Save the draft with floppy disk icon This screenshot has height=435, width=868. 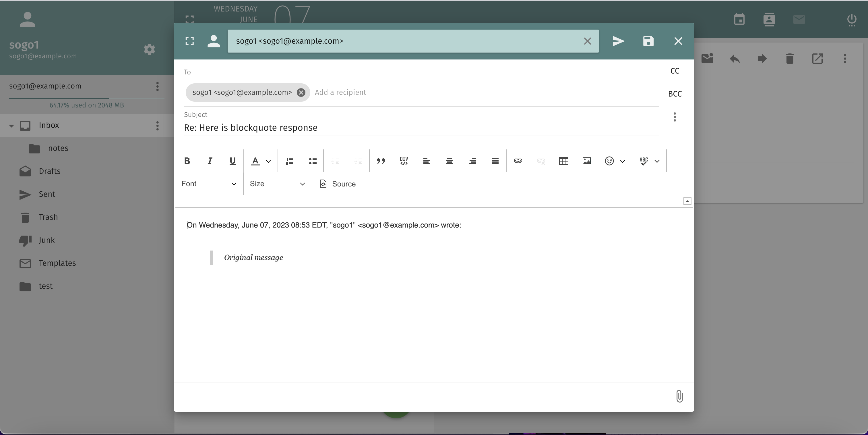tap(648, 41)
